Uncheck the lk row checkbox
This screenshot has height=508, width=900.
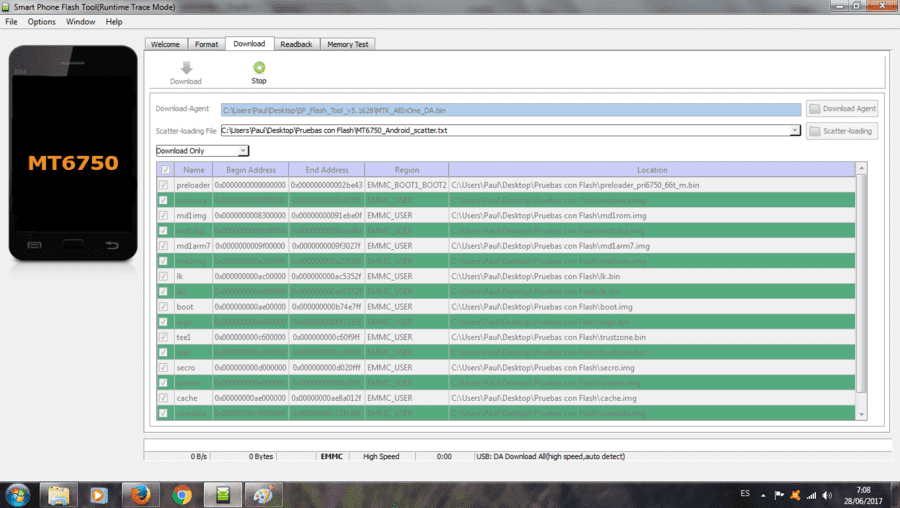pyautogui.click(x=164, y=276)
